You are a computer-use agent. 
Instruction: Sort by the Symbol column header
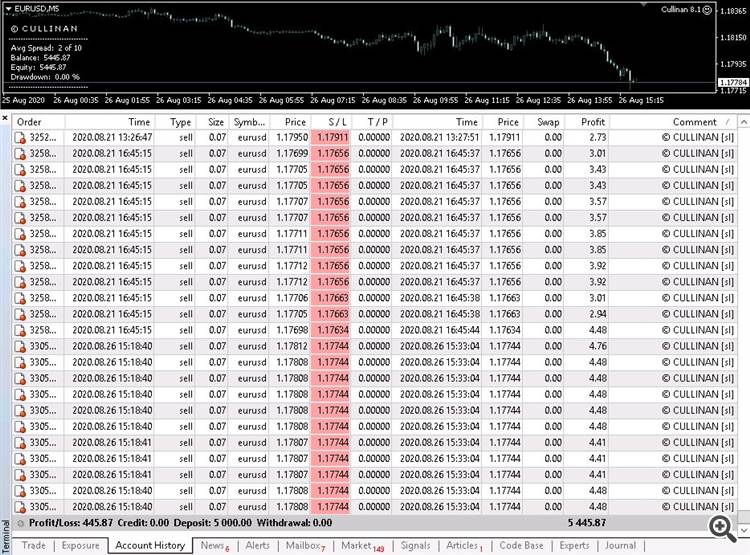tap(249, 122)
